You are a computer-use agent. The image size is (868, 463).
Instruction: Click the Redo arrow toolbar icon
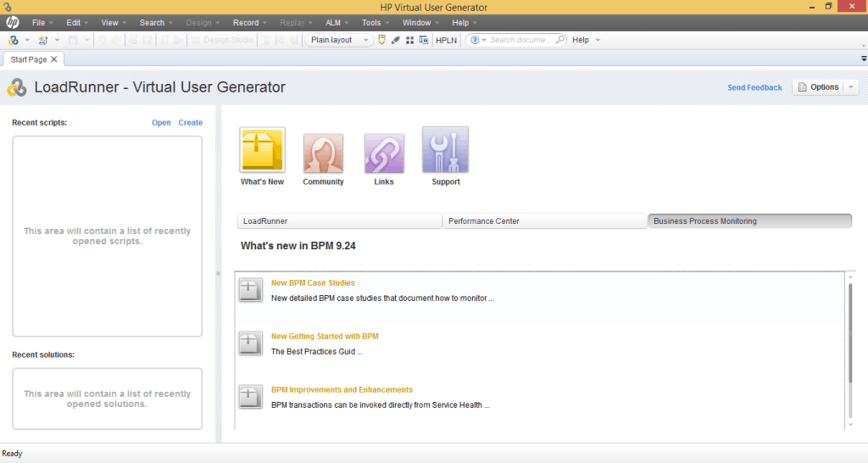pos(116,40)
